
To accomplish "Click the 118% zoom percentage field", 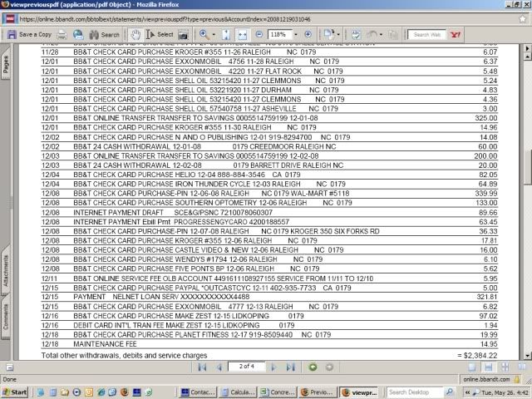I will [x=279, y=35].
